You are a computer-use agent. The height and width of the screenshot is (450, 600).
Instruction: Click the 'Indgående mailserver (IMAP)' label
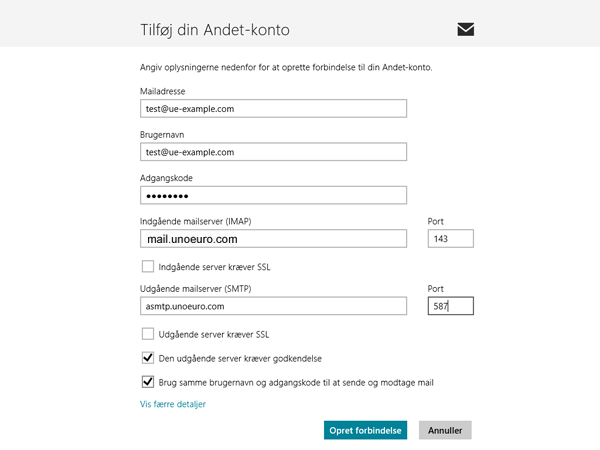click(196, 222)
